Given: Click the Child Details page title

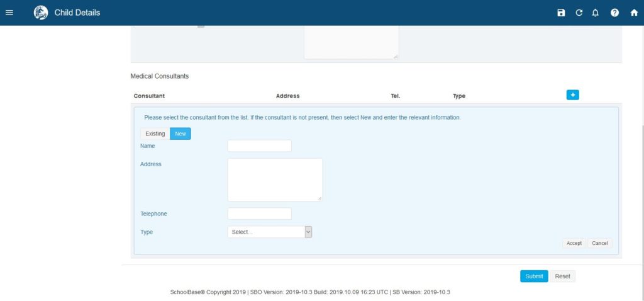Looking at the screenshot, I should (77, 13).
